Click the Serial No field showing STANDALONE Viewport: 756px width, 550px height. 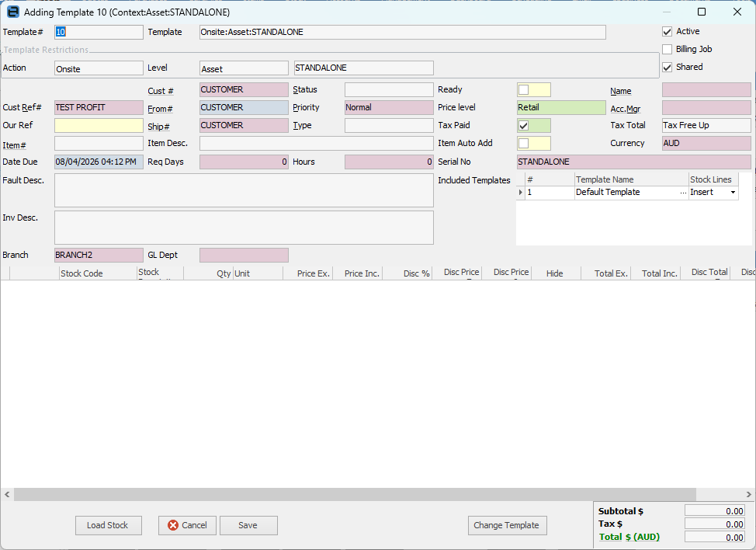pos(634,162)
